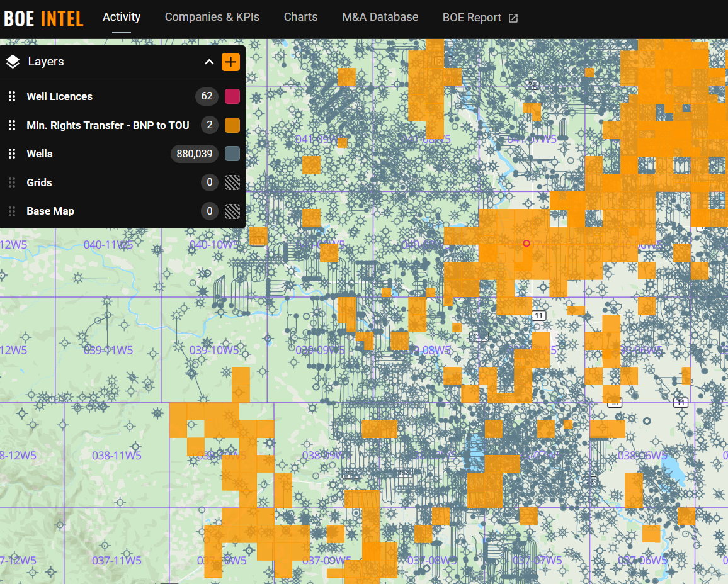Viewport: 728px width, 584px height.
Task: Toggle the Base Map hatched visibility swatch
Action: point(232,211)
